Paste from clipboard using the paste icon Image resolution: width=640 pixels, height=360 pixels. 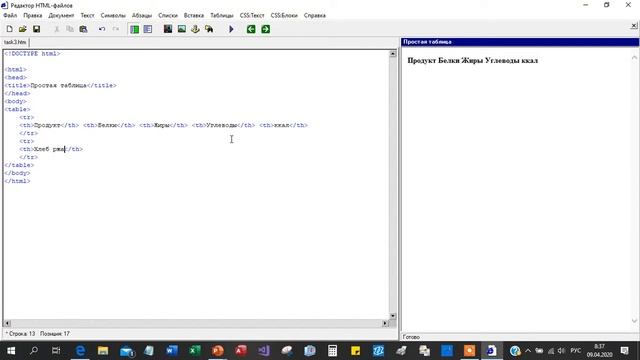tap(83, 29)
